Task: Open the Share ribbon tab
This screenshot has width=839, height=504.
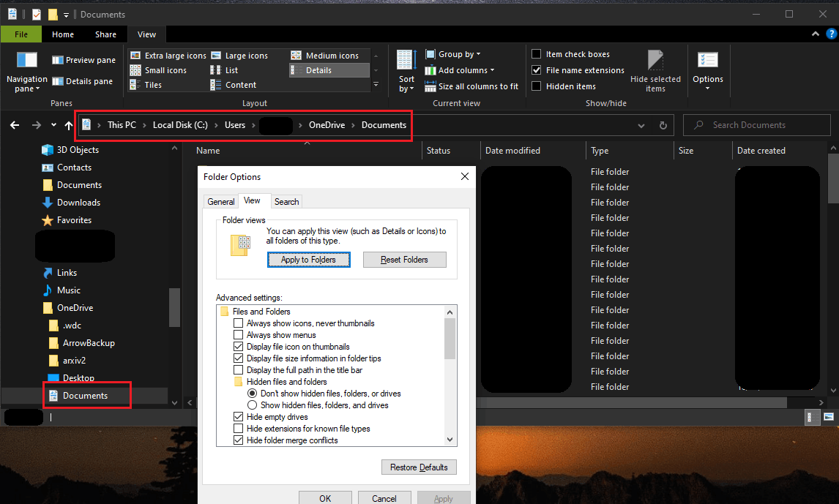Action: coord(105,34)
